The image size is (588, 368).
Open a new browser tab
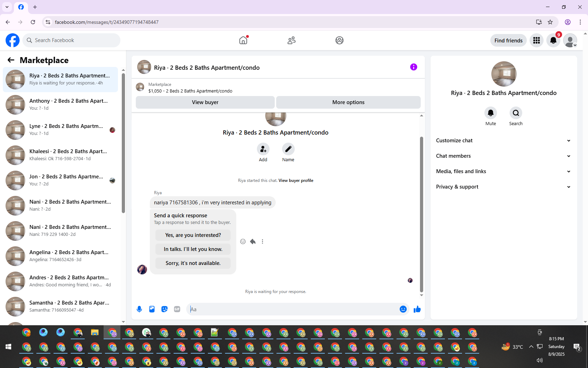[35, 7]
